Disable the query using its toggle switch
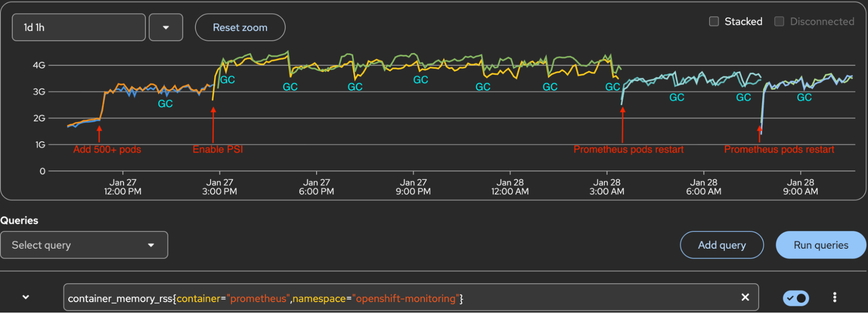 (x=796, y=298)
